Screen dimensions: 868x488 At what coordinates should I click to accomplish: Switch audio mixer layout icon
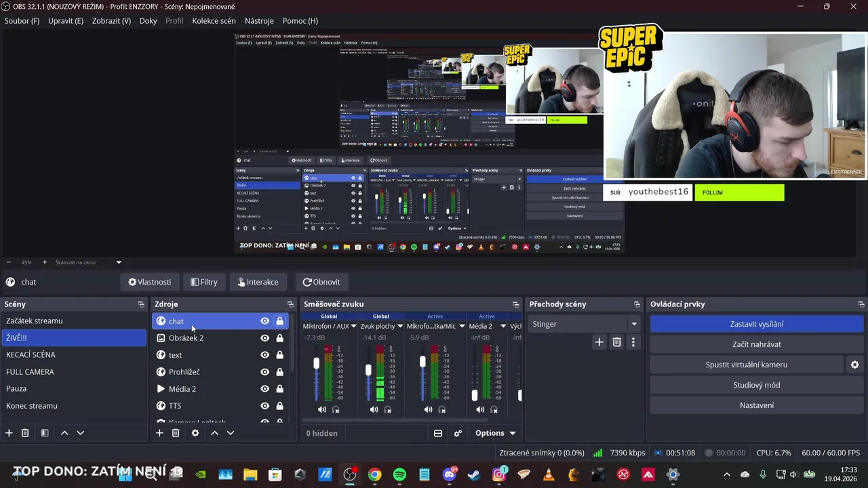coord(438,433)
